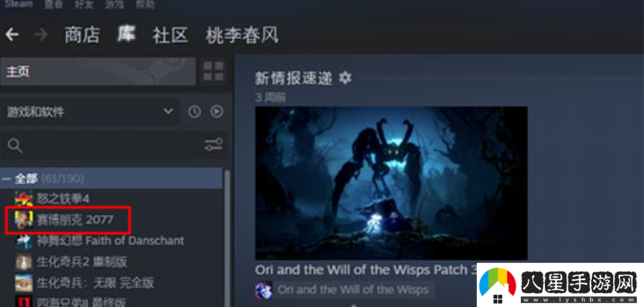The width and height of the screenshot is (644, 307).
Task: Show ready-to-play games icon
Action: (217, 112)
